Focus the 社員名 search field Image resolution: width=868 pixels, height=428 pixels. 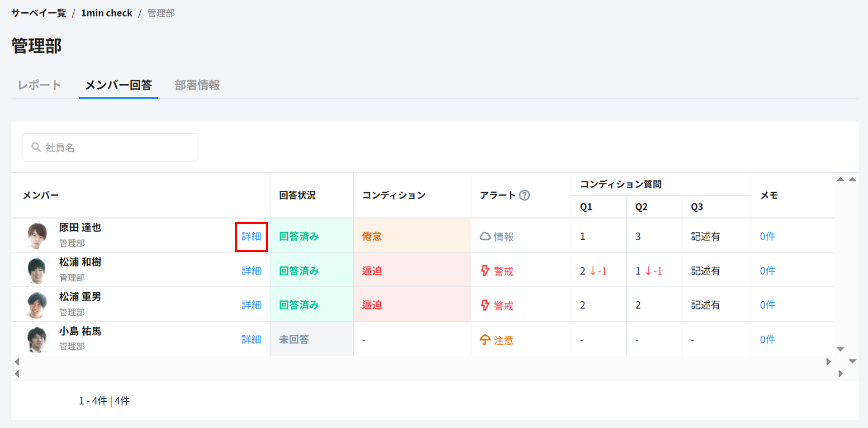[x=118, y=147]
